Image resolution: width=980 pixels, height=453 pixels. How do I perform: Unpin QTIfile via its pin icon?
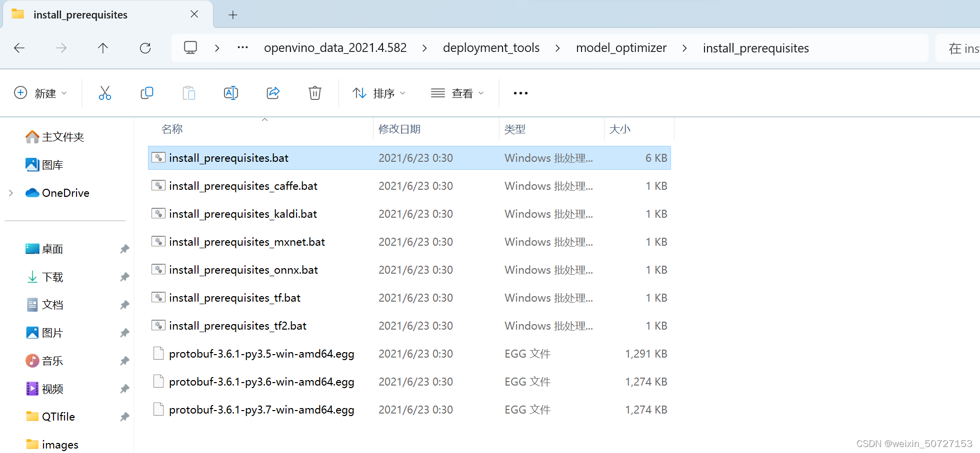[x=124, y=417]
